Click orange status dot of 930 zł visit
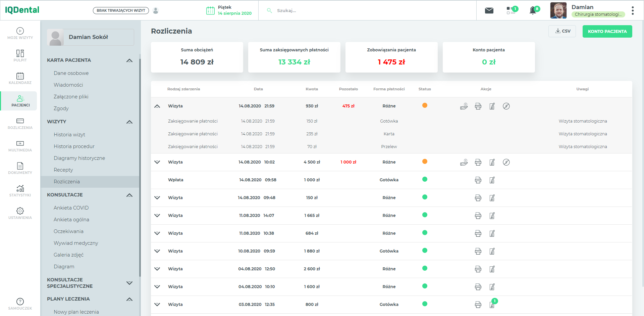The height and width of the screenshot is (316, 644). (x=425, y=105)
